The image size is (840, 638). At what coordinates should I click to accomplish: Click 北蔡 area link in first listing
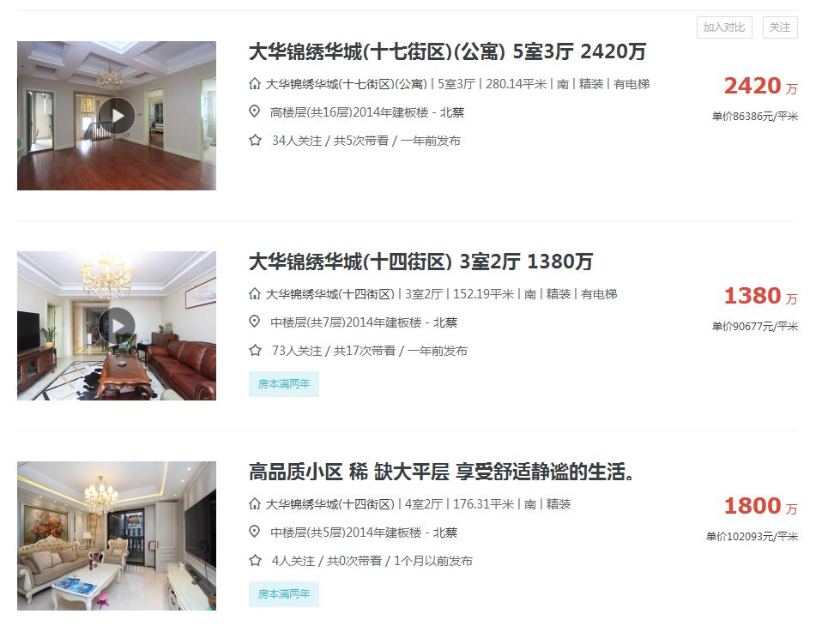[452, 112]
